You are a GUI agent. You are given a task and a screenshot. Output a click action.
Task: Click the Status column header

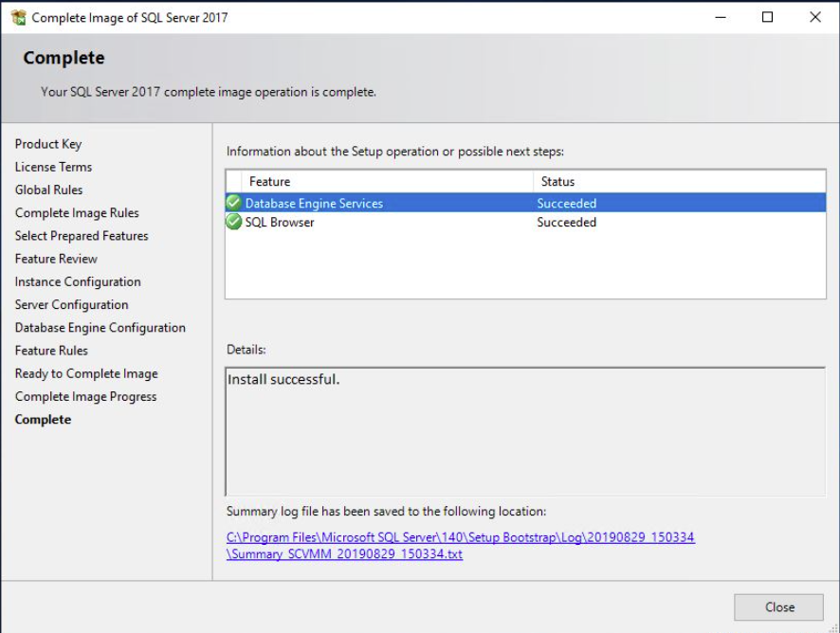[679, 182]
